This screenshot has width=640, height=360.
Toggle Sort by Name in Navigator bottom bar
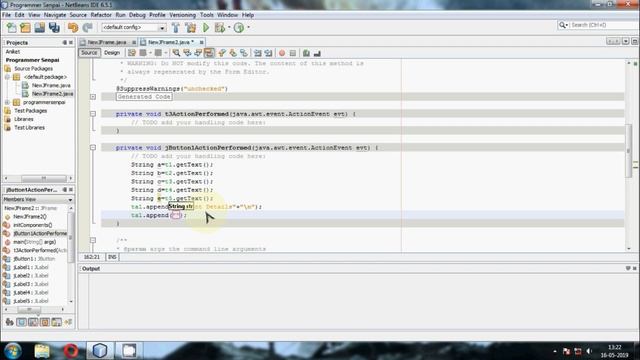pyautogui.click(x=68, y=322)
